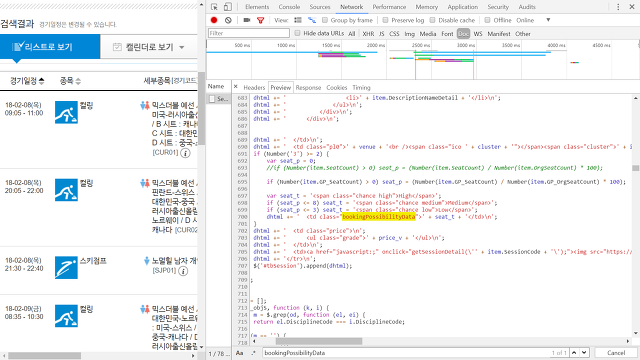Viewport: 640px width, 360px height.
Task: Enable Disable cache checkbox
Action: tap(433, 20)
